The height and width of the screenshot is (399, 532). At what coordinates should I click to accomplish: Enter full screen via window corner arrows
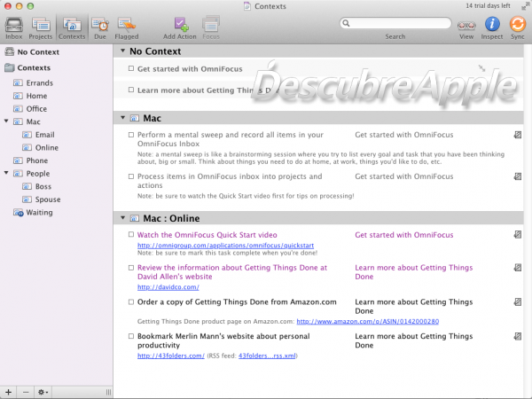[525, 6]
